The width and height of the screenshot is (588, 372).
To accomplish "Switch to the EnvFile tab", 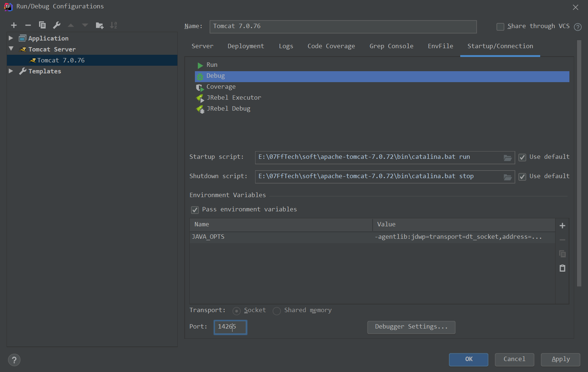I will (x=440, y=46).
